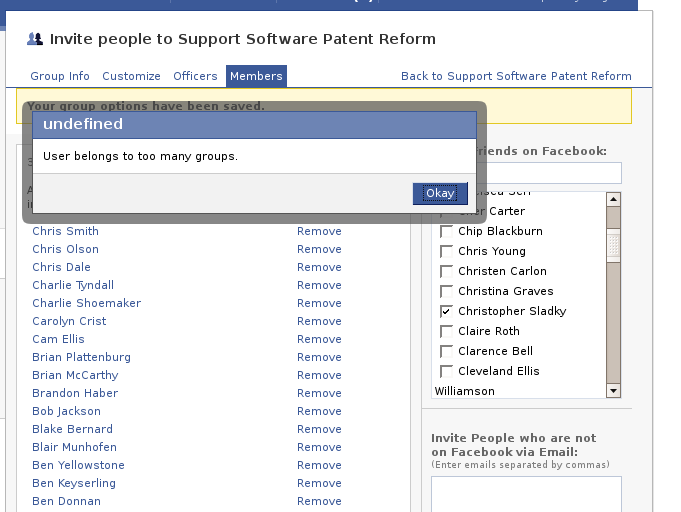Open Carolyn Crist's profile link
This screenshot has height=512, width=681.
coord(69,321)
